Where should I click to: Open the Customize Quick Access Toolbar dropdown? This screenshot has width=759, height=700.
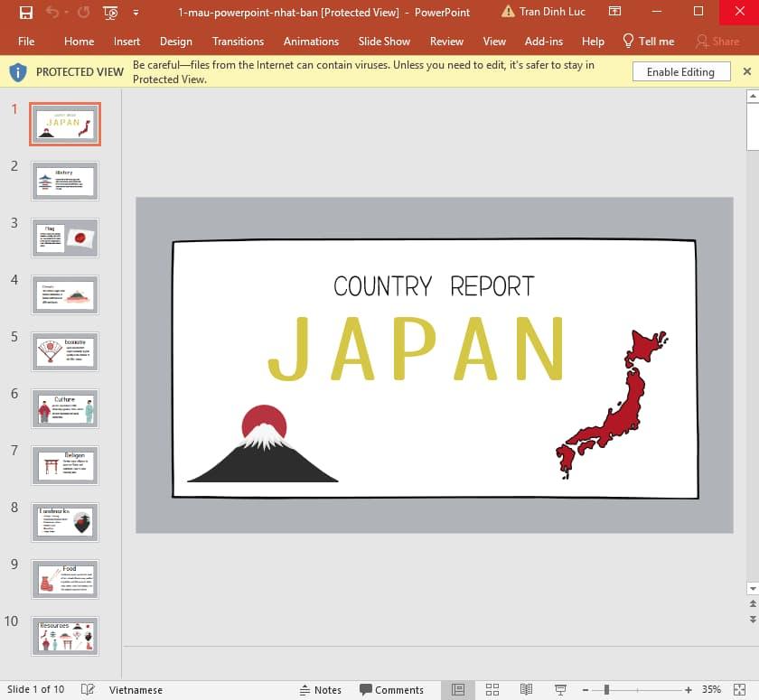136,12
